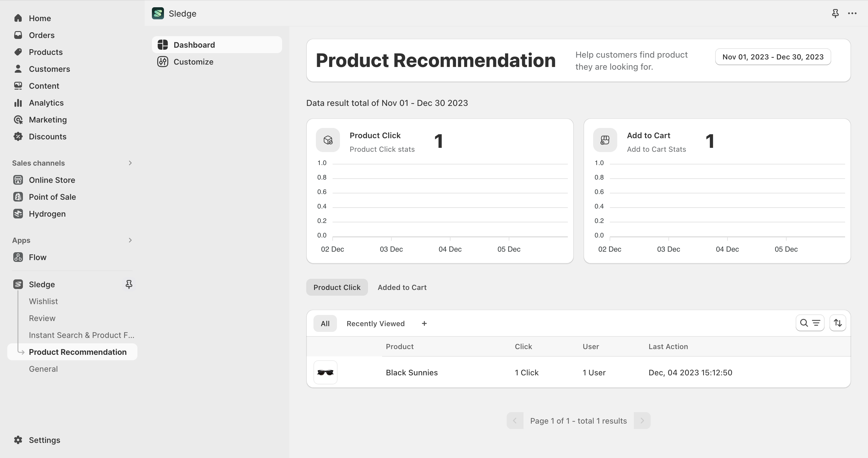This screenshot has width=868, height=458.
Task: Open Customize from the Sledge menu
Action: point(193,62)
